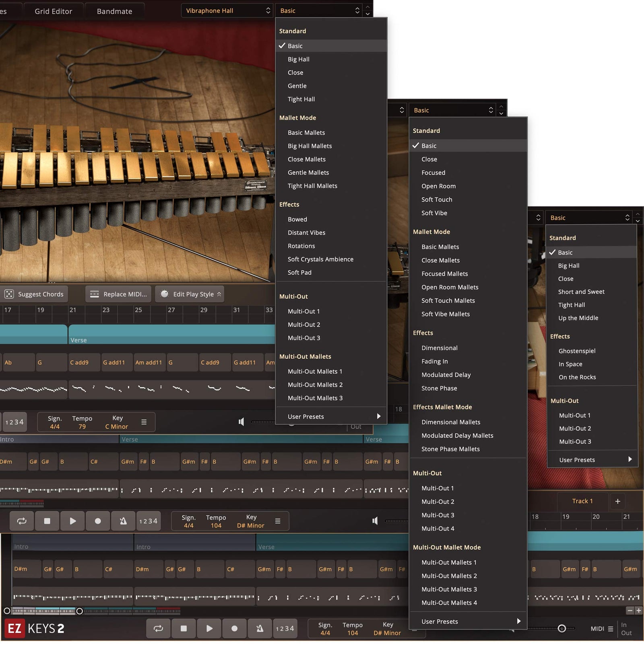Screen dimensions: 644x646
Task: Click the Suggest Chords button
Action: click(34, 294)
